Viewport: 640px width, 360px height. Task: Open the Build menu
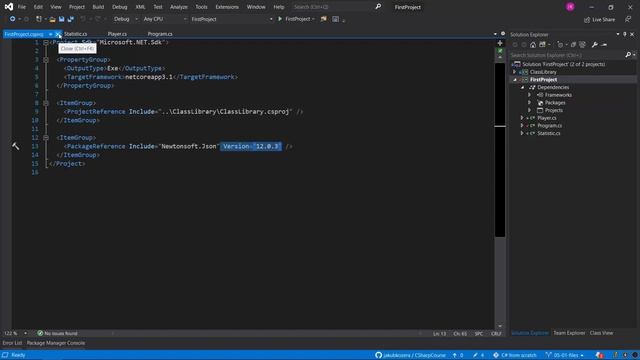click(x=98, y=7)
